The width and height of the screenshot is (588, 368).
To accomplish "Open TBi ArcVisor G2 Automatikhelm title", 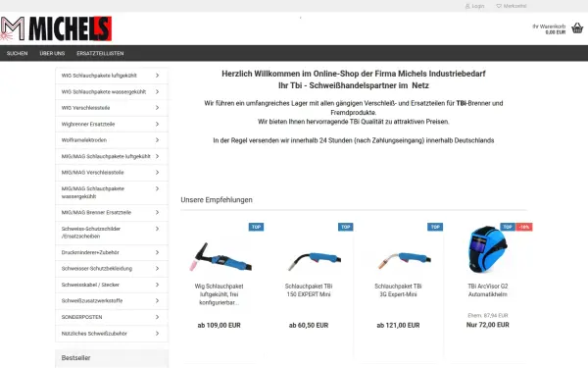I will (488, 290).
